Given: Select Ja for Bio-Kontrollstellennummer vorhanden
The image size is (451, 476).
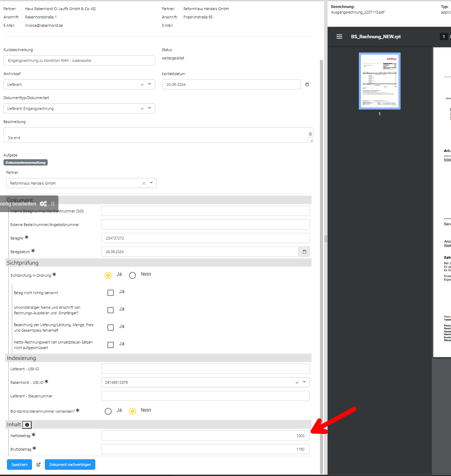Looking at the screenshot, I should [x=108, y=411].
